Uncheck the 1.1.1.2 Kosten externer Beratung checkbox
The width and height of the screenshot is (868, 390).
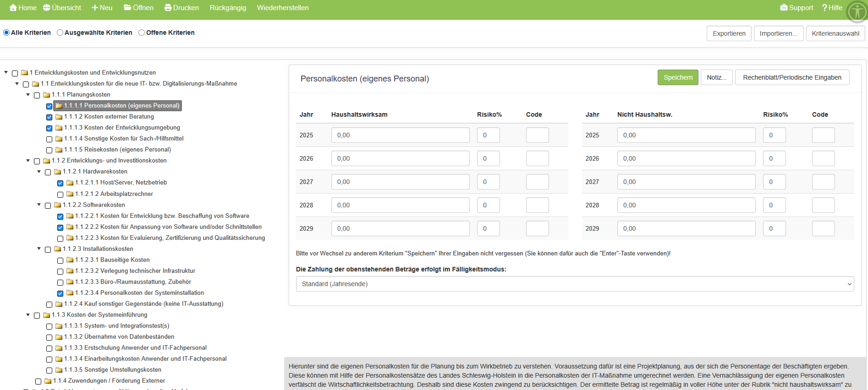click(x=49, y=117)
